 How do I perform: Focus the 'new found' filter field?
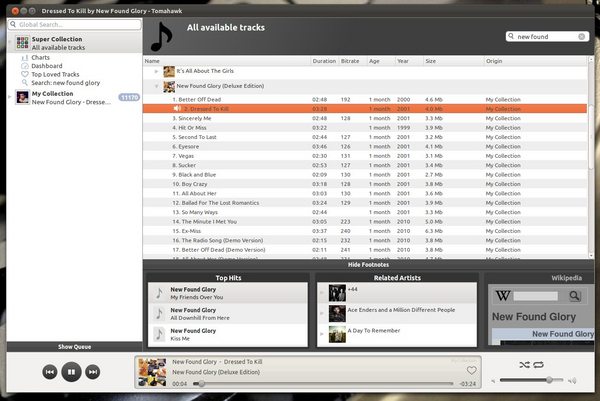[x=547, y=36]
